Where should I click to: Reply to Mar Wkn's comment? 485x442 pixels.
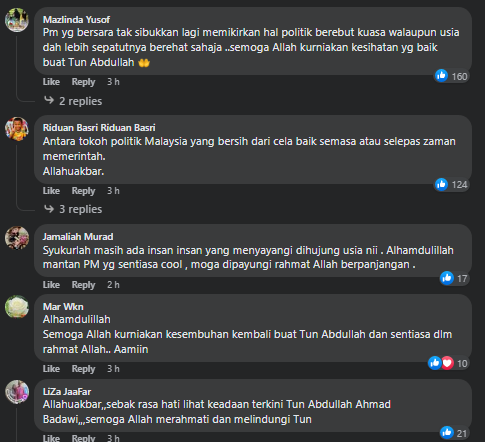(x=83, y=369)
